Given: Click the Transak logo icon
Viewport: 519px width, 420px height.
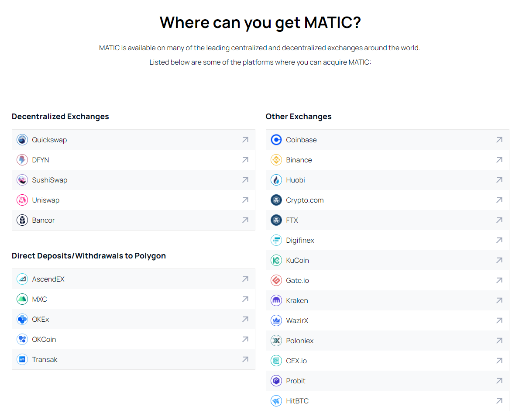Looking at the screenshot, I should click(22, 360).
